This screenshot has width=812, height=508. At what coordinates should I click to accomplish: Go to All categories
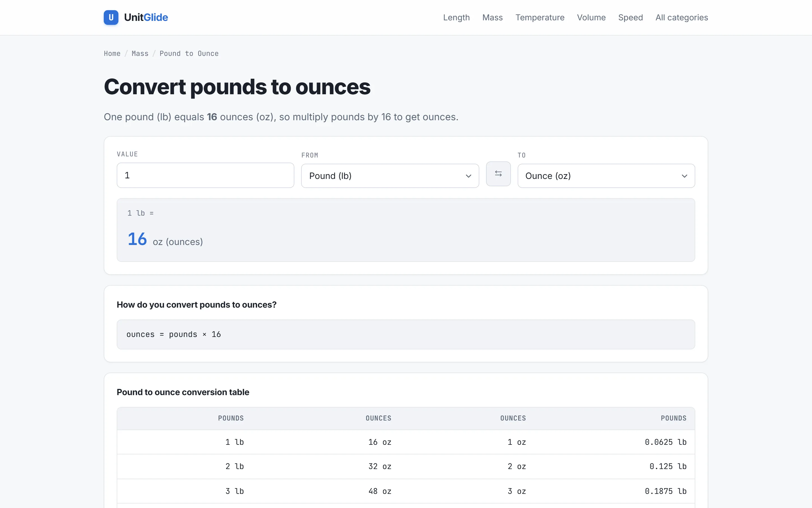(681, 17)
